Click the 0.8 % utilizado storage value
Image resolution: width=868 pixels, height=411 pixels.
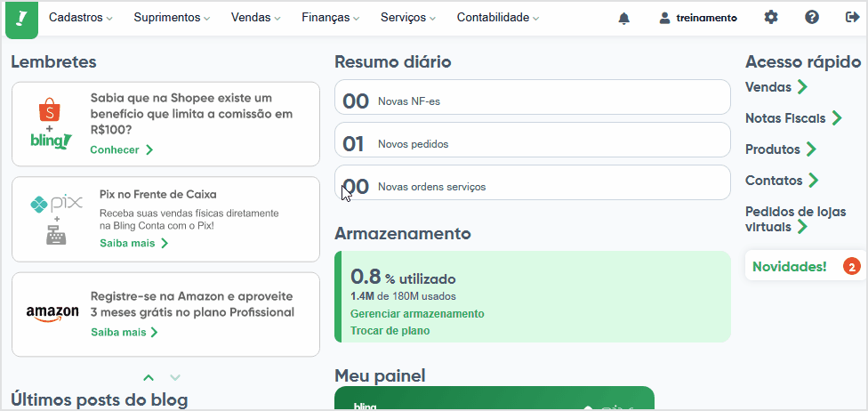point(403,277)
